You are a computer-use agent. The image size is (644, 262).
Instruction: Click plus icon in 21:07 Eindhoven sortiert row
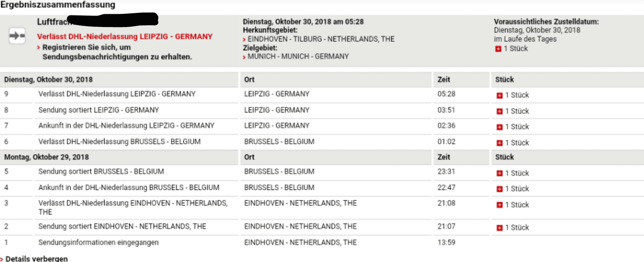(x=499, y=228)
